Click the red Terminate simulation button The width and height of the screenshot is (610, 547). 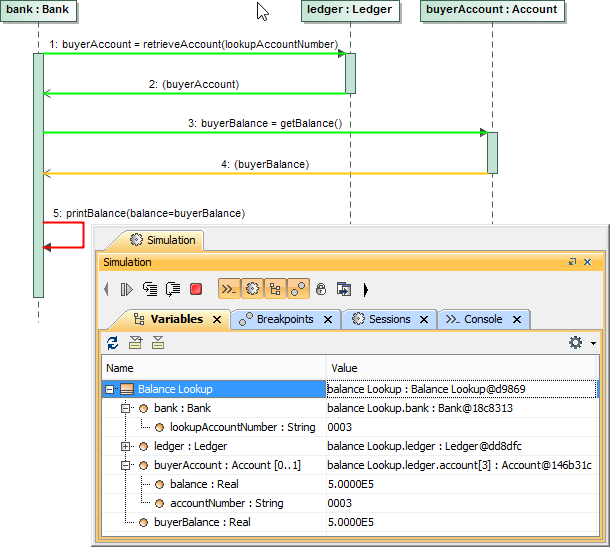tap(196, 289)
